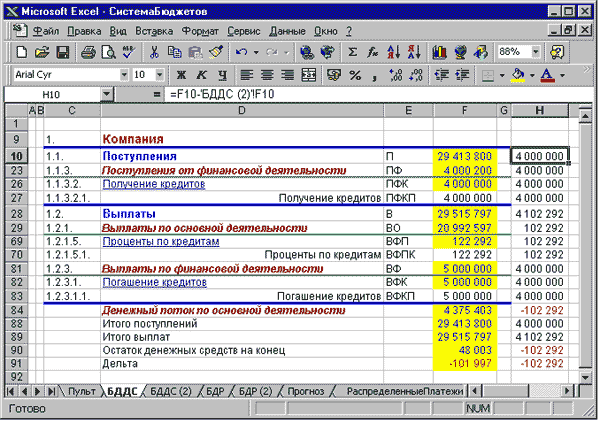Follow the Проценты по кредитам link
The width and height of the screenshot is (600, 423).
pyautogui.click(x=161, y=242)
